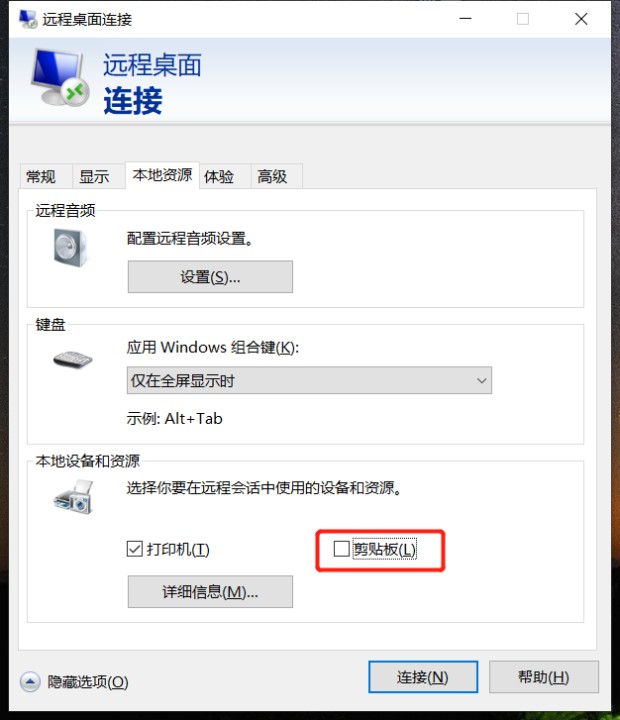This screenshot has width=620, height=720.
Task: Click the dropdown chevron beside 仅在全屏显示时
Action: (481, 380)
